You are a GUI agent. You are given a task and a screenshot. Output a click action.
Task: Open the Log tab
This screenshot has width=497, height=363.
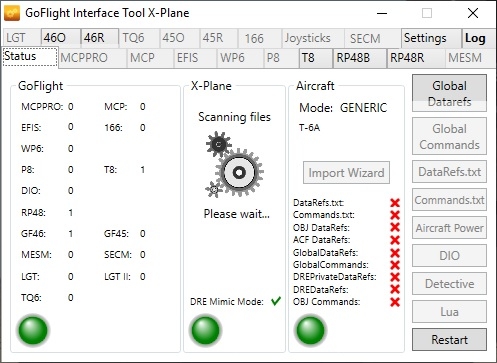click(478, 38)
